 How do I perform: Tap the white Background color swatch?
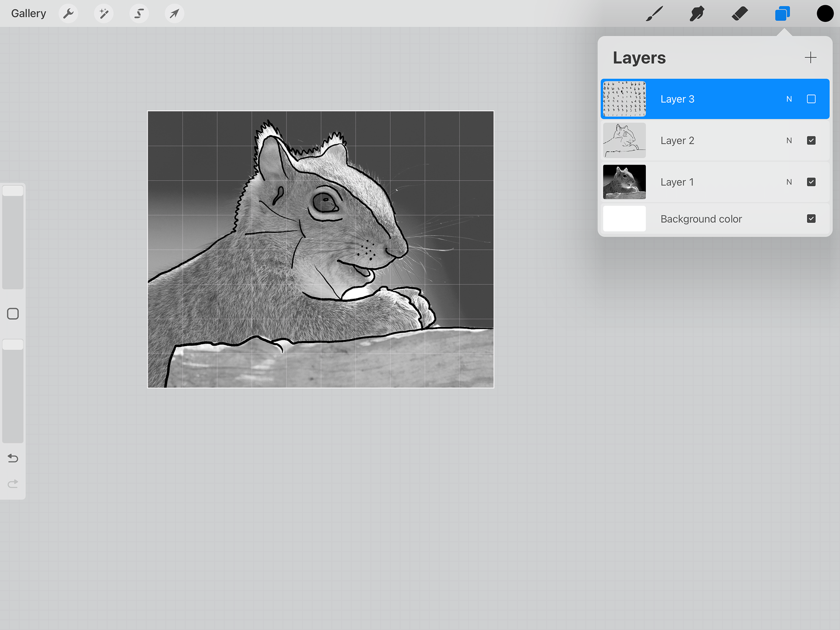tap(624, 219)
